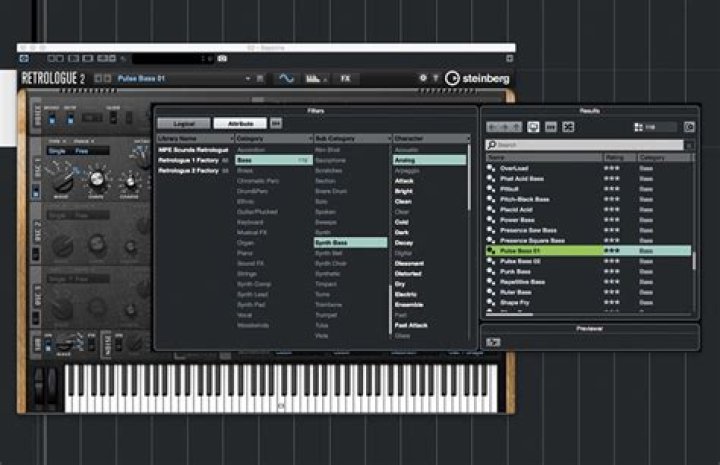The height and width of the screenshot is (465, 720).
Task: Sort results by the Category column header
Action: [664, 157]
